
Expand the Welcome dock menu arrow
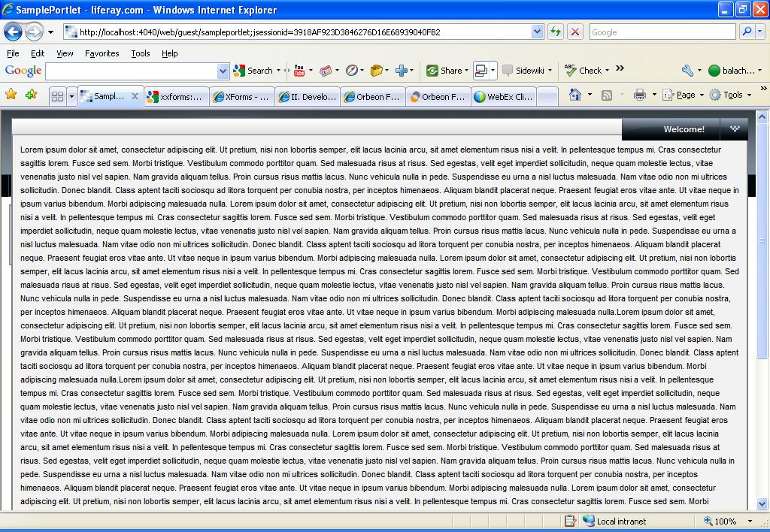[x=735, y=129]
